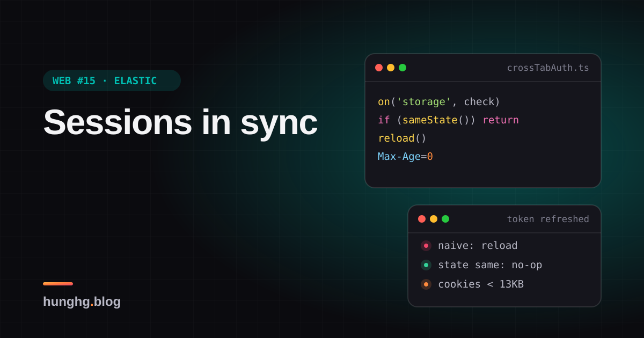
Task: Click the state same: no-op text
Action: (x=490, y=265)
